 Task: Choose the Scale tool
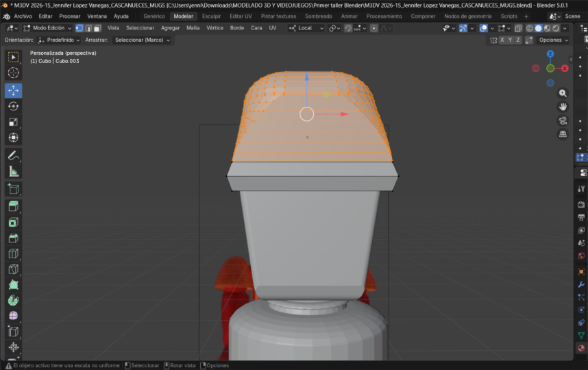(14, 122)
